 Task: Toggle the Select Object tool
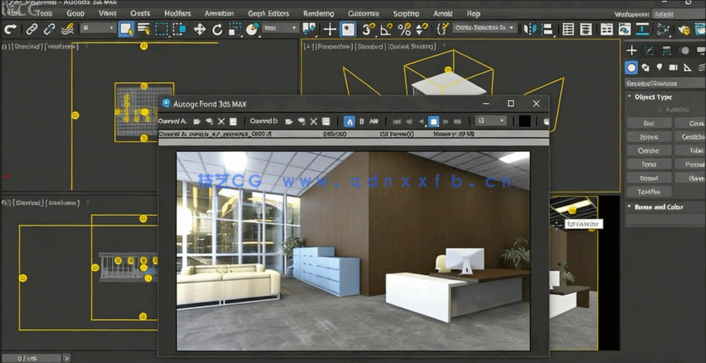pyautogui.click(x=126, y=29)
